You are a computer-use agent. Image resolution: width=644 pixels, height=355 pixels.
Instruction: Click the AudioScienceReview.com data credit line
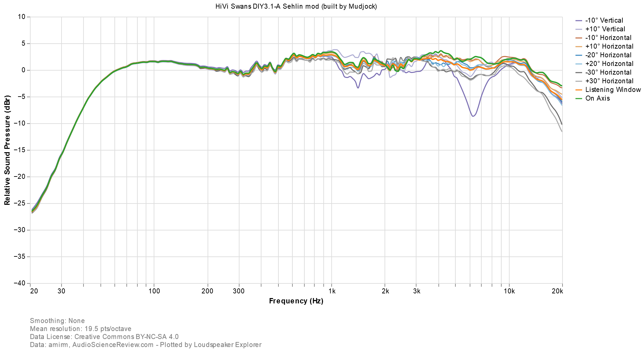point(146,345)
